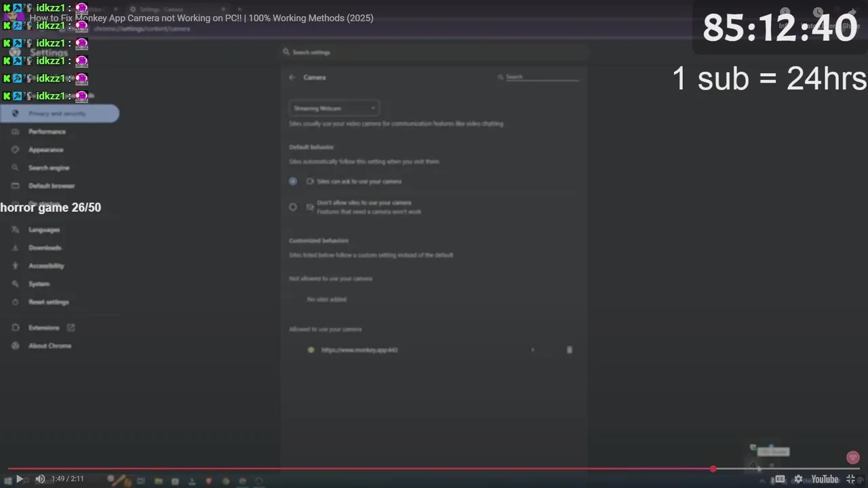The image size is (868, 488).
Task: Seek using the red progress bar
Action: [434, 468]
